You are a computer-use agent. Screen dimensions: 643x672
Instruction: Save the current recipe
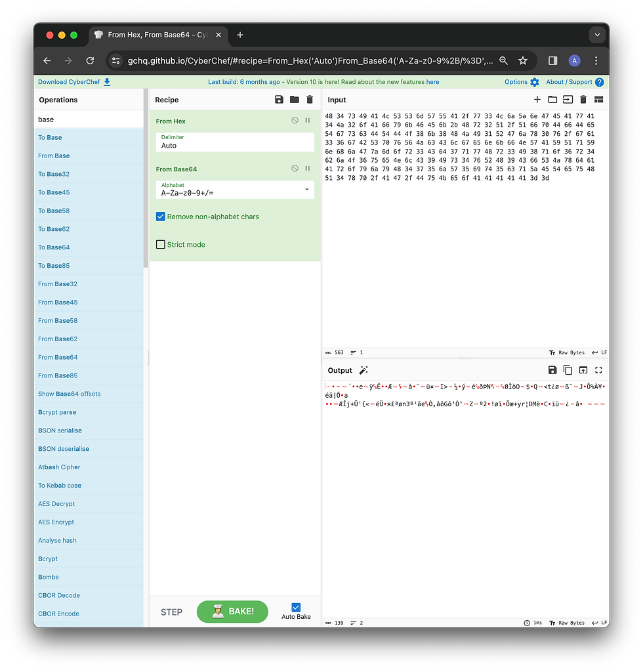279,100
